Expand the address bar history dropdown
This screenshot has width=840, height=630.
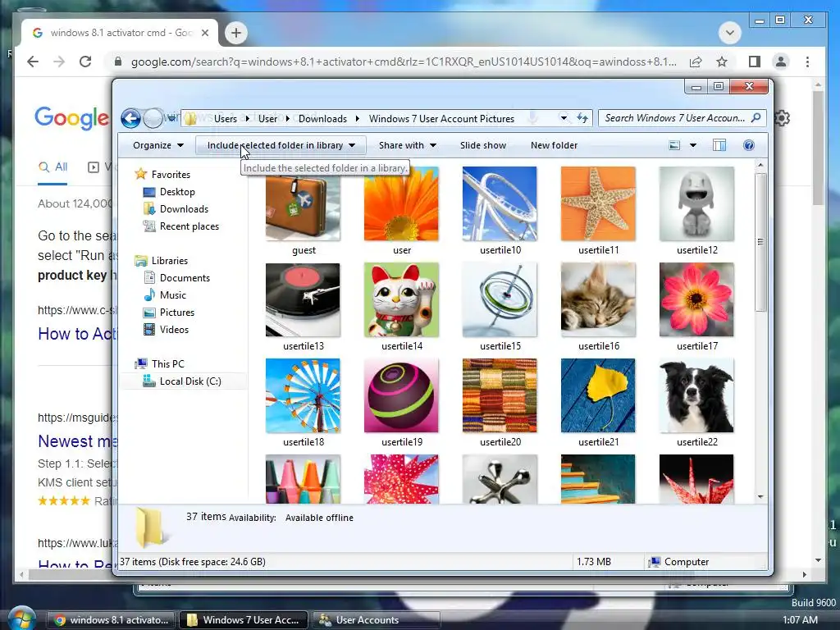point(564,118)
